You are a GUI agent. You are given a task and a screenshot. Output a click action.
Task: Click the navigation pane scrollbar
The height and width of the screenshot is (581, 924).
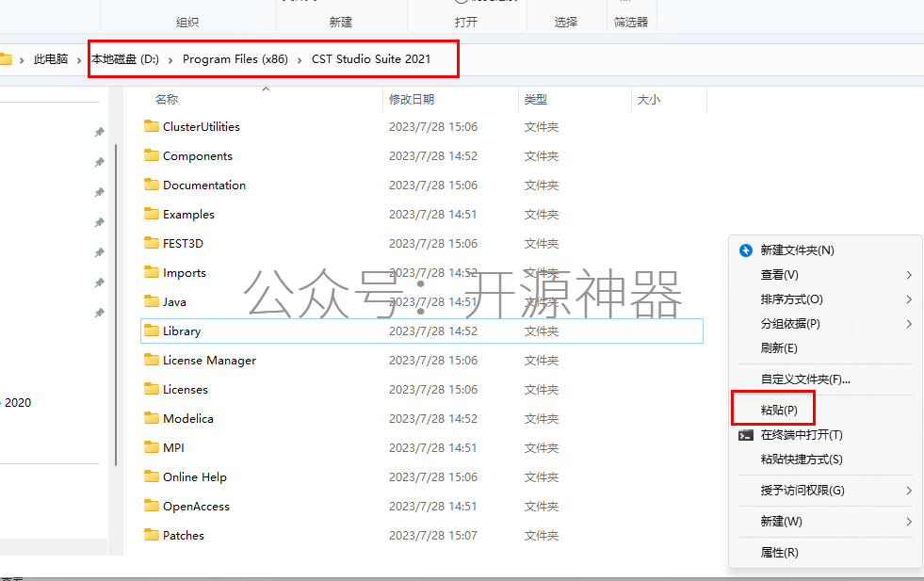[116, 305]
